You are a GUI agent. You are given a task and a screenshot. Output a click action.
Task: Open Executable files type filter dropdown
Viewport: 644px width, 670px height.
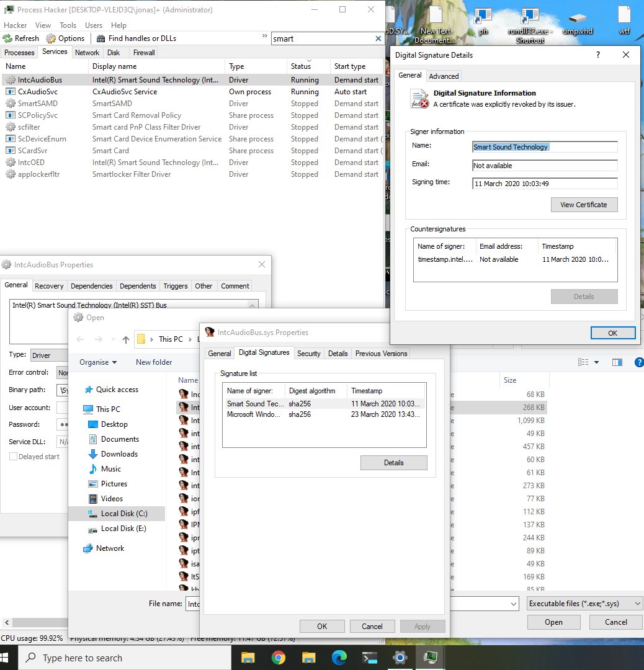(584, 604)
